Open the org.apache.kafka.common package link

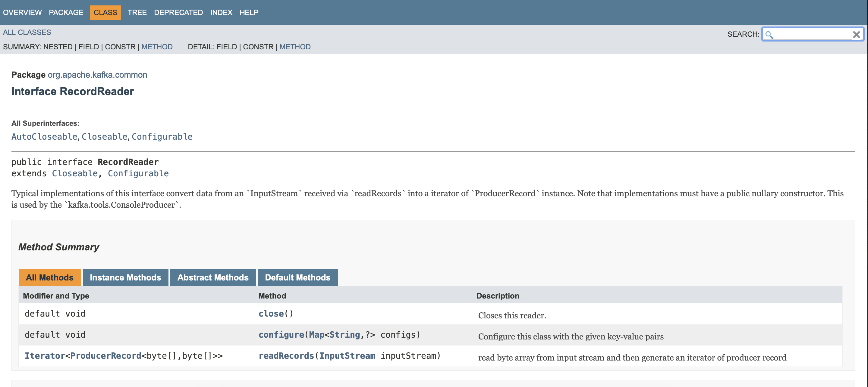point(97,75)
